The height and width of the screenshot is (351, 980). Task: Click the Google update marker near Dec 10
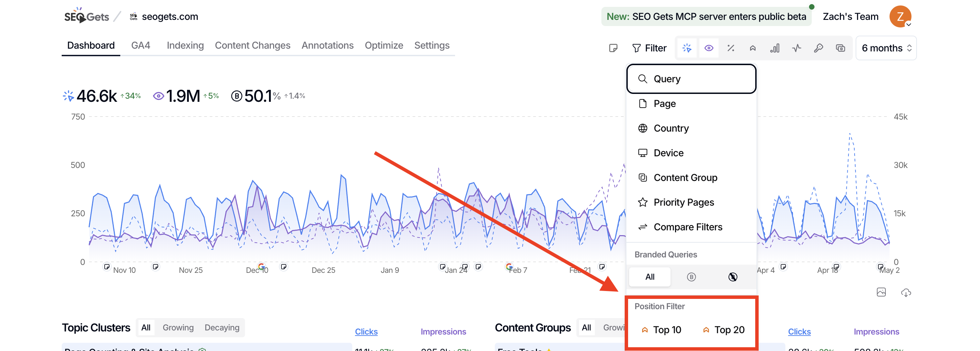point(261,266)
